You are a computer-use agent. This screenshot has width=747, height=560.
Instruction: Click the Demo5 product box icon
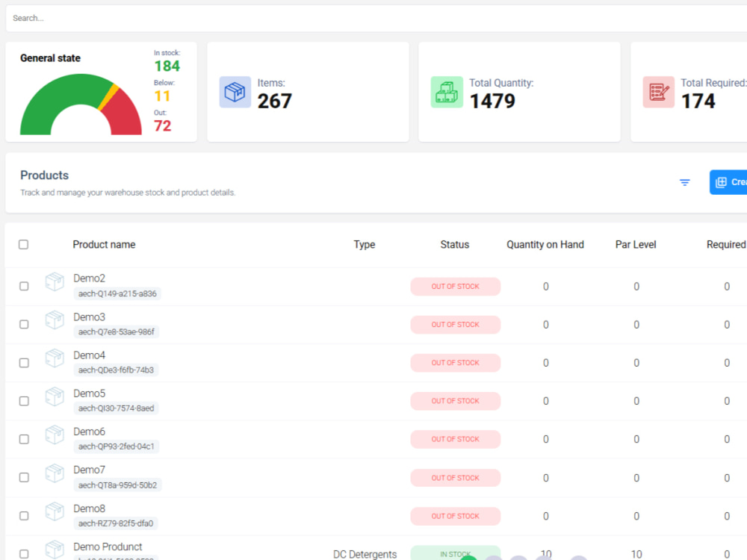(x=55, y=396)
